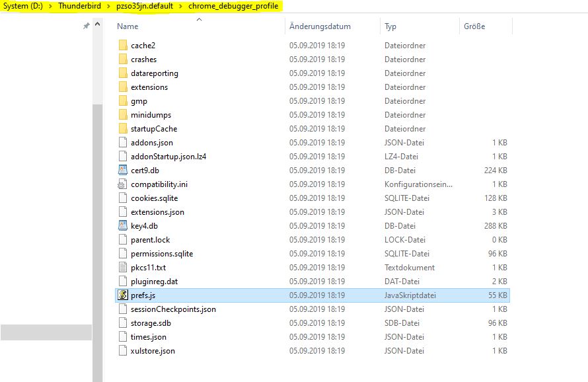This screenshot has width=588, height=382.
Task: Click the date of the cache2 folder
Action: 317,46
